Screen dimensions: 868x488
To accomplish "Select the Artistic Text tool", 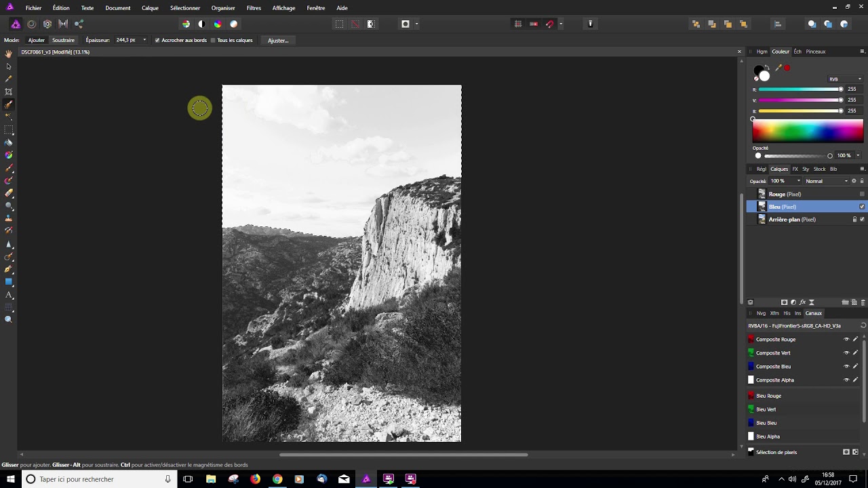I will click(x=9, y=294).
